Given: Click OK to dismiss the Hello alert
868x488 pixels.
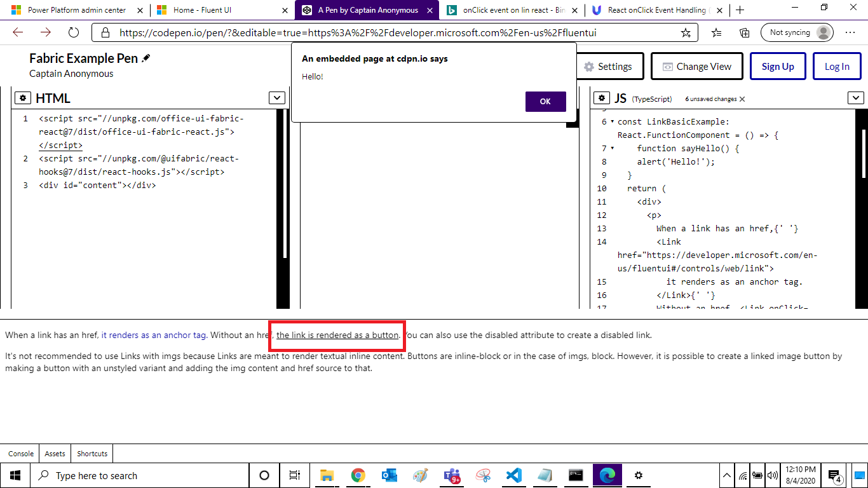Looking at the screenshot, I should coord(545,101).
